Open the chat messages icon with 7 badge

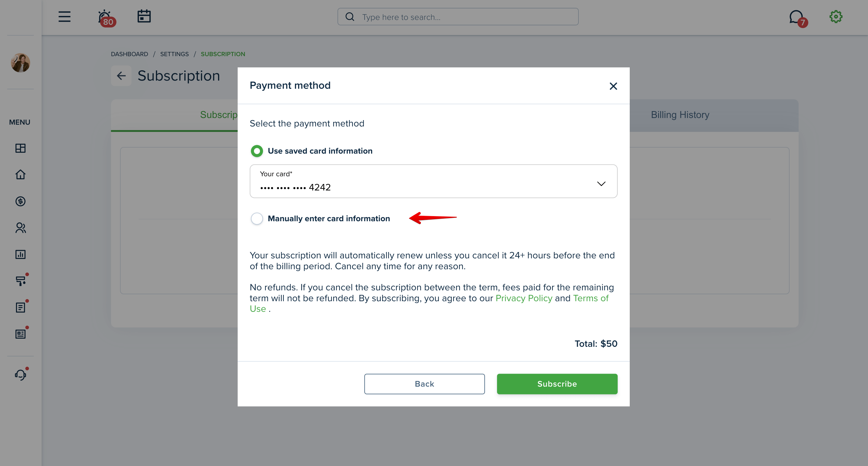click(x=797, y=18)
